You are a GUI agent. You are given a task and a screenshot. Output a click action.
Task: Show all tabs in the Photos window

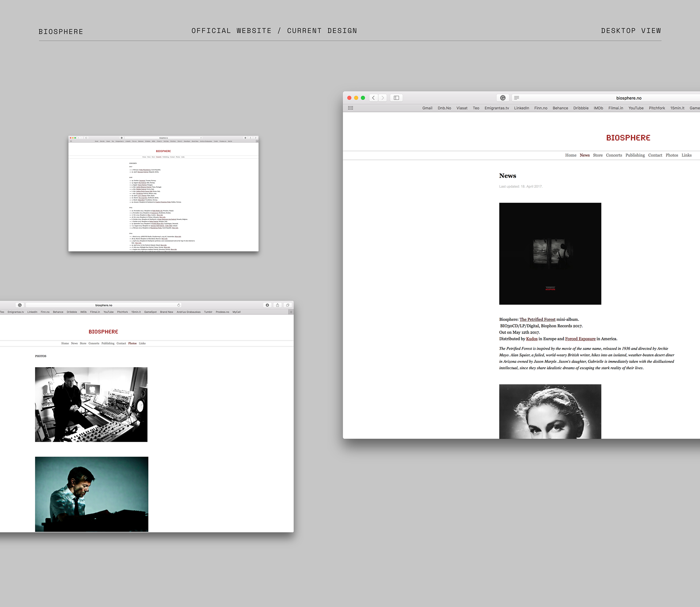[288, 305]
